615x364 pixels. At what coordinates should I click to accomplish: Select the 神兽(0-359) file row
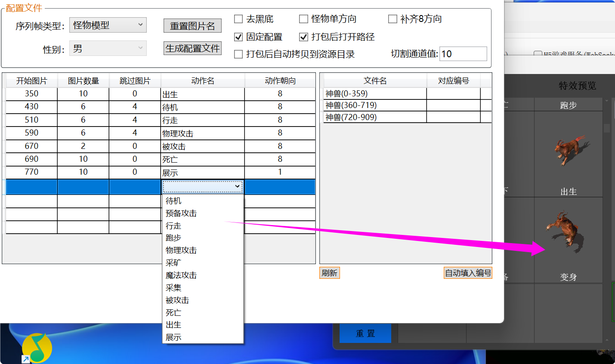(374, 93)
